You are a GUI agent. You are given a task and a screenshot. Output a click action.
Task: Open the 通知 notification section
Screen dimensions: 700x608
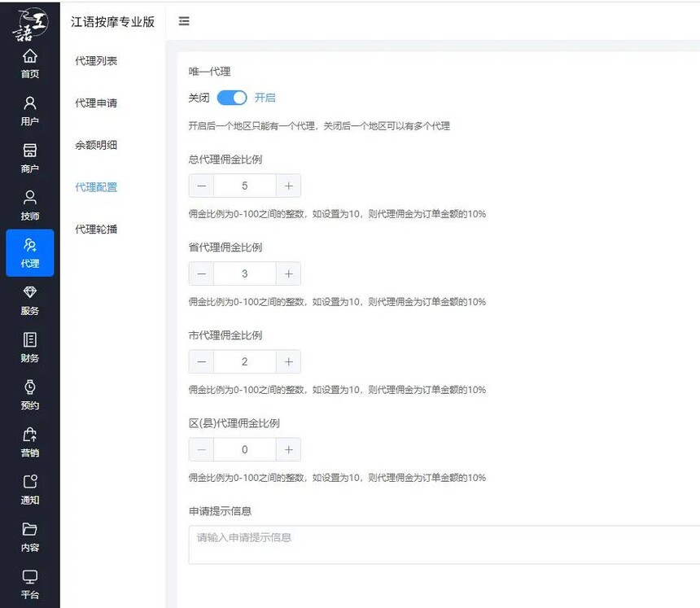pyautogui.click(x=29, y=489)
